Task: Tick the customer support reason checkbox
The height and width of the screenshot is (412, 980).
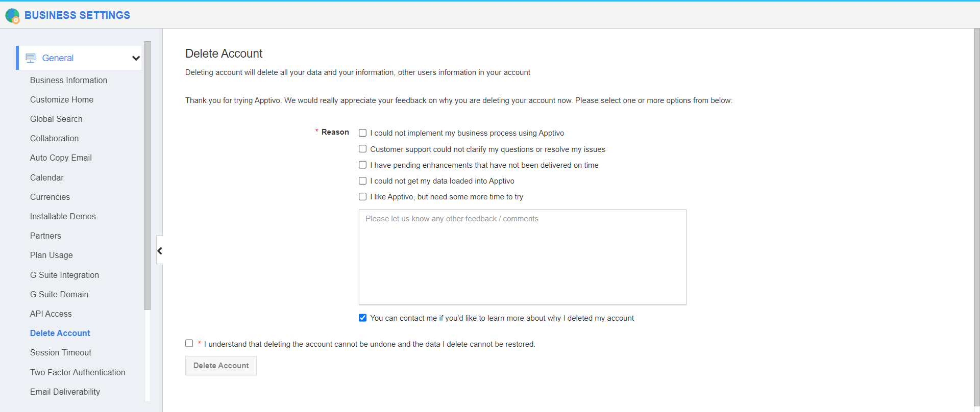Action: click(x=362, y=149)
